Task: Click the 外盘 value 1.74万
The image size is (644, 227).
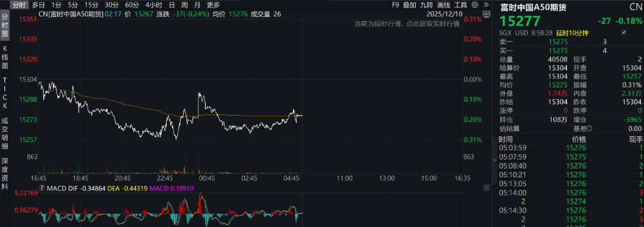Action: [557, 94]
